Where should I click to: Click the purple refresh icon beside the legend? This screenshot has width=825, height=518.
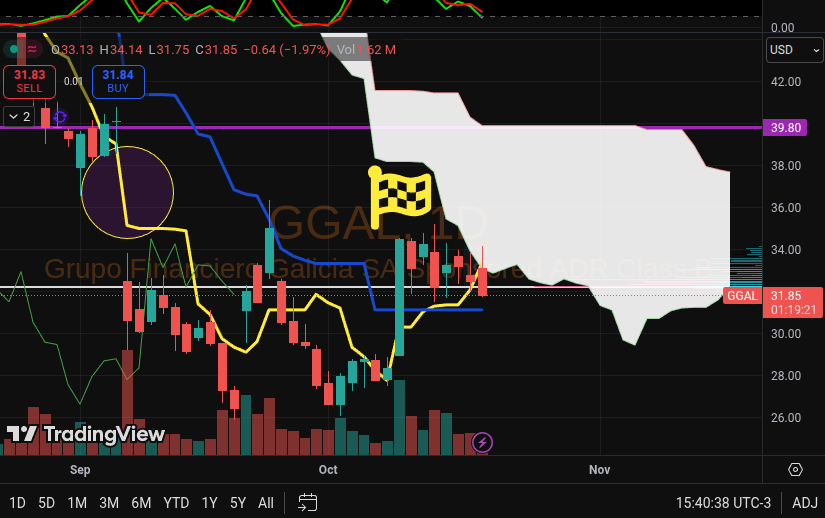tap(61, 117)
